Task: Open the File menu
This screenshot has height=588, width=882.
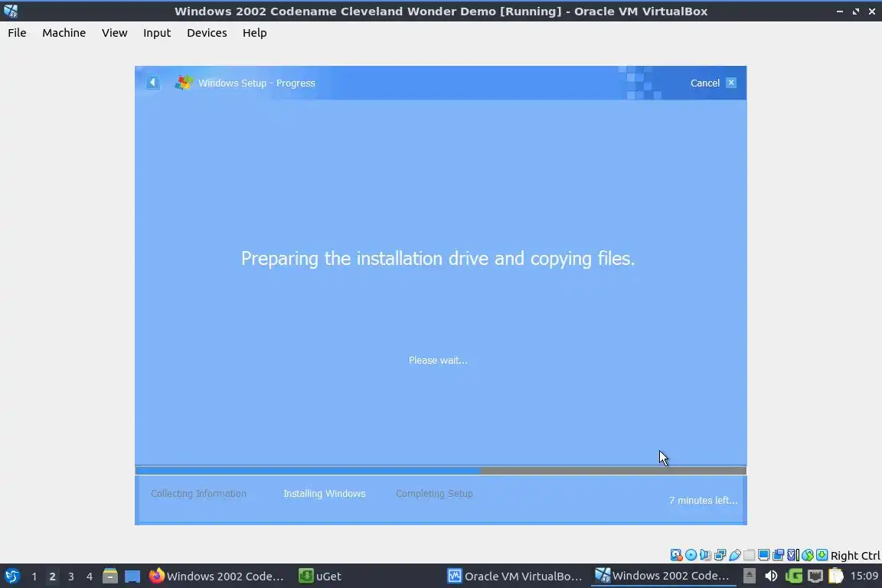Action: 17,33
